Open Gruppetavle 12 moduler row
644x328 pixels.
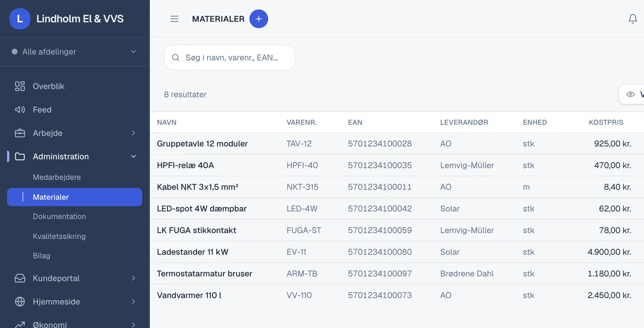click(x=397, y=144)
